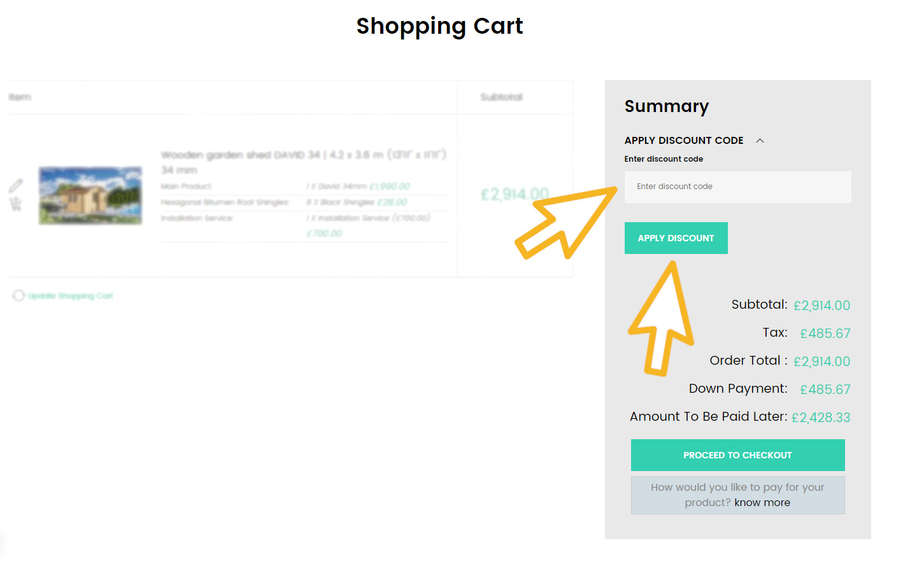Screen dimensions: 924x564
Task: Click the circular refresh icon beside Update Shopping Cart
Action: [x=18, y=295]
